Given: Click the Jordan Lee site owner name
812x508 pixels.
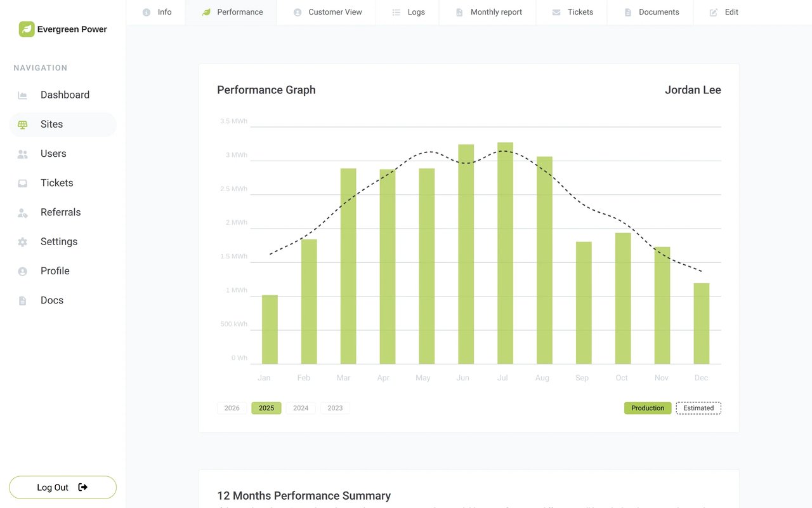Looking at the screenshot, I should click(x=693, y=90).
